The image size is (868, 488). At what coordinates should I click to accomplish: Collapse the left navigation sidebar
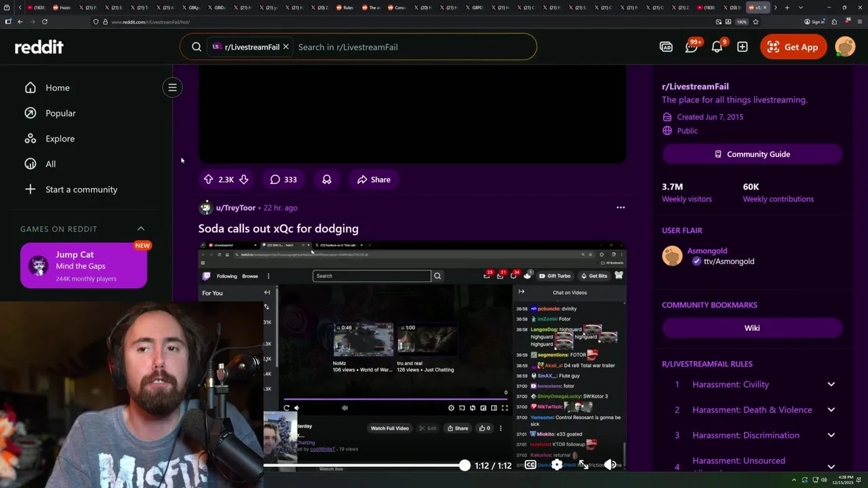click(172, 87)
